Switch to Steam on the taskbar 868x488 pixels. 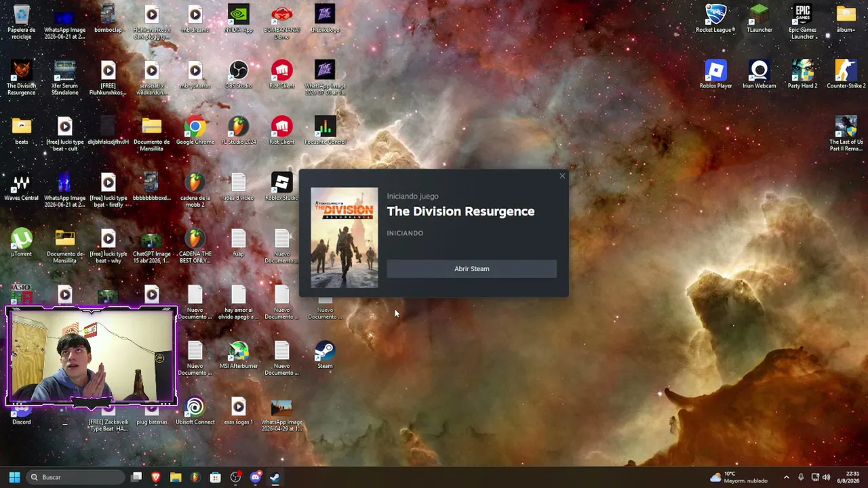coord(275,477)
